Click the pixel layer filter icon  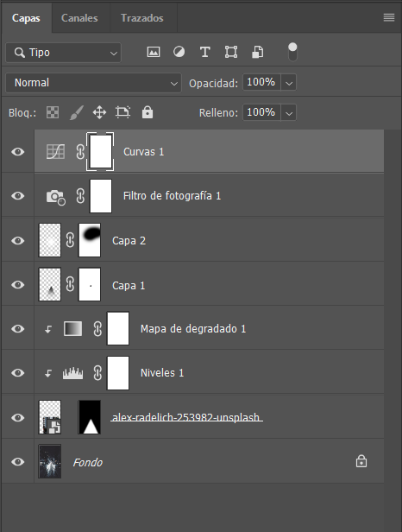(154, 52)
